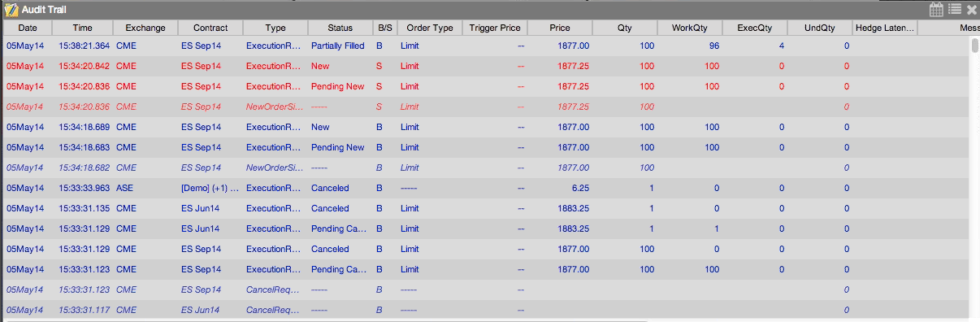Click the ASE exchange cell
This screenshot has width=980, height=322.
(124, 188)
